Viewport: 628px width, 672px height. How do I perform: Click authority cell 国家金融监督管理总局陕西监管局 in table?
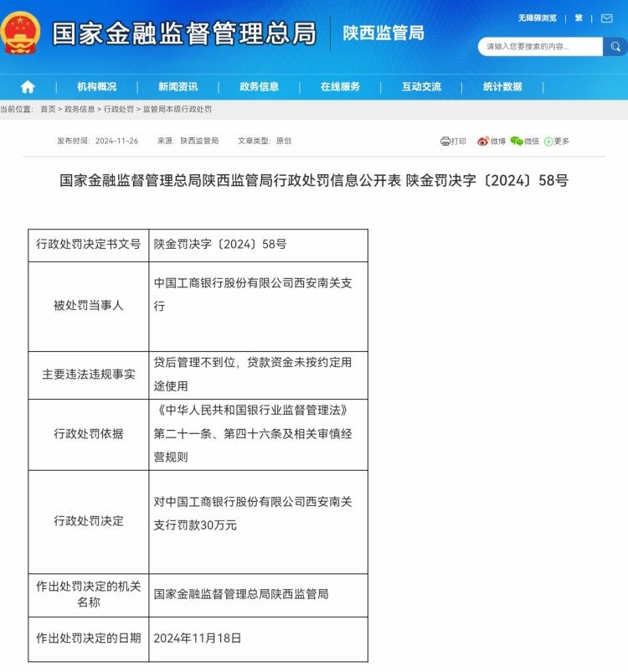[258, 595]
